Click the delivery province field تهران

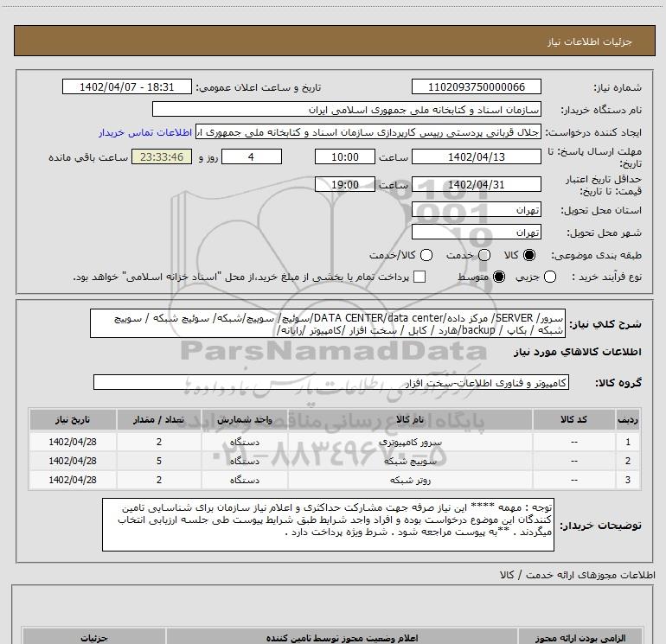pos(476,210)
